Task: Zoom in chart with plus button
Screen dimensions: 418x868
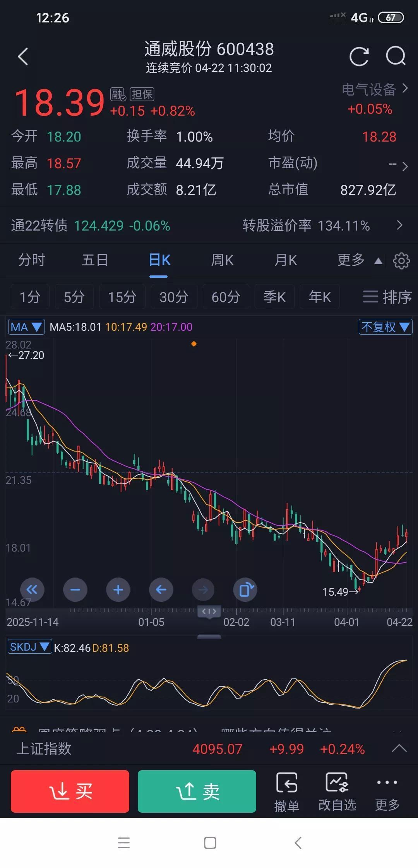Action: click(118, 589)
